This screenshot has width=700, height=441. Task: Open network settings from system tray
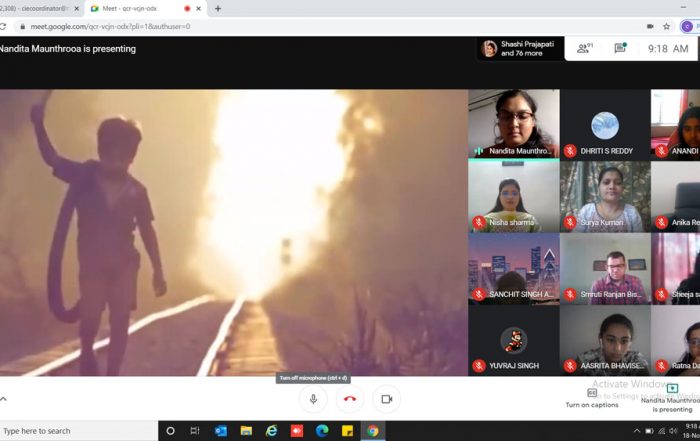662,431
